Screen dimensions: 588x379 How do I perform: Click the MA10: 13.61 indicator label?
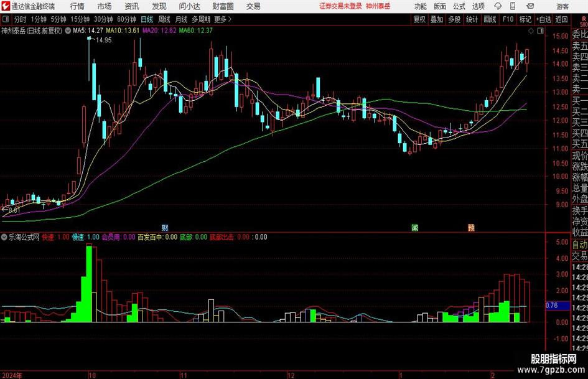point(123,30)
